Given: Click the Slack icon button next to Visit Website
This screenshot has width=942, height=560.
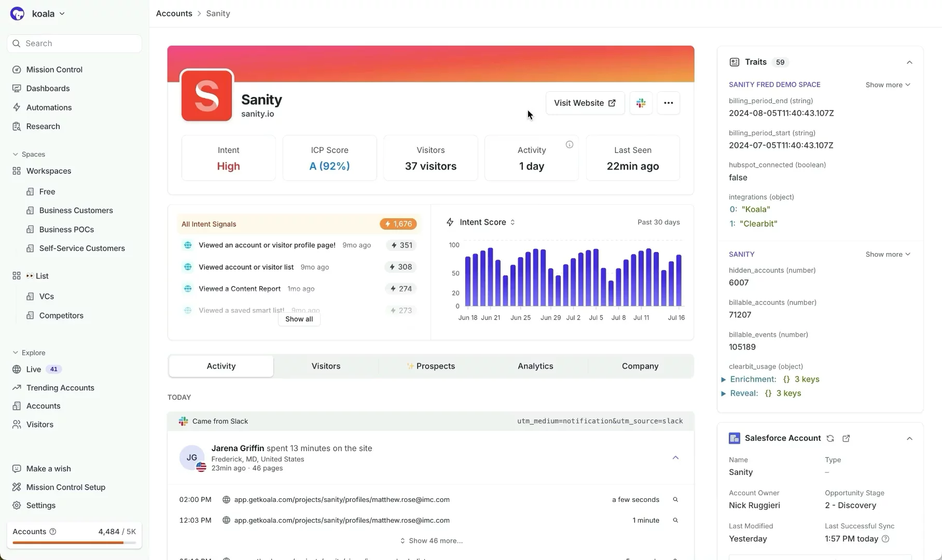Looking at the screenshot, I should pos(641,103).
